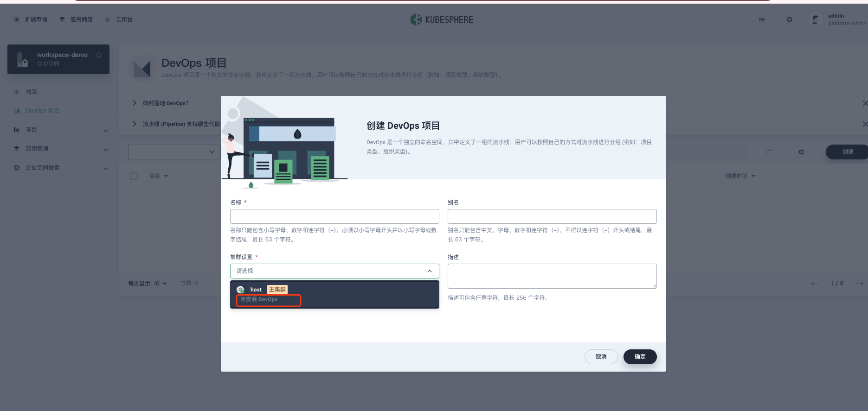
Task: Focus the 名称 input field
Action: [x=334, y=216]
